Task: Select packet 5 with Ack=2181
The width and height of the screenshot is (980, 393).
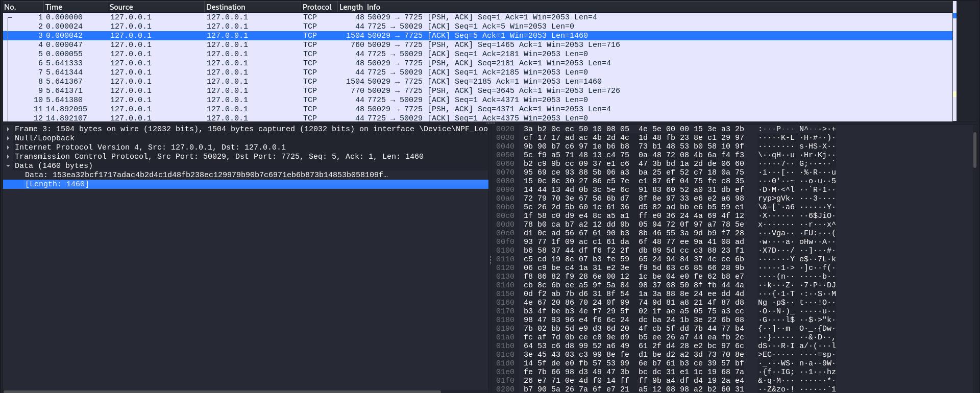Action: click(478, 54)
